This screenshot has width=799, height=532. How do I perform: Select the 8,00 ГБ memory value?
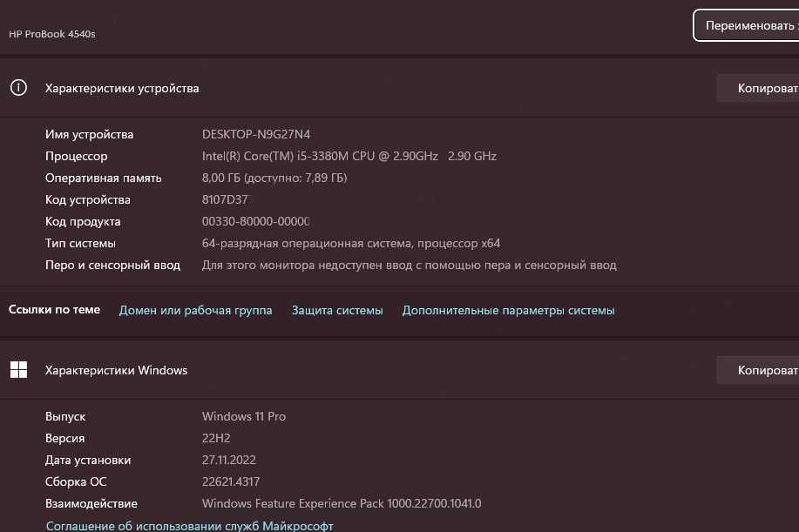(274, 178)
